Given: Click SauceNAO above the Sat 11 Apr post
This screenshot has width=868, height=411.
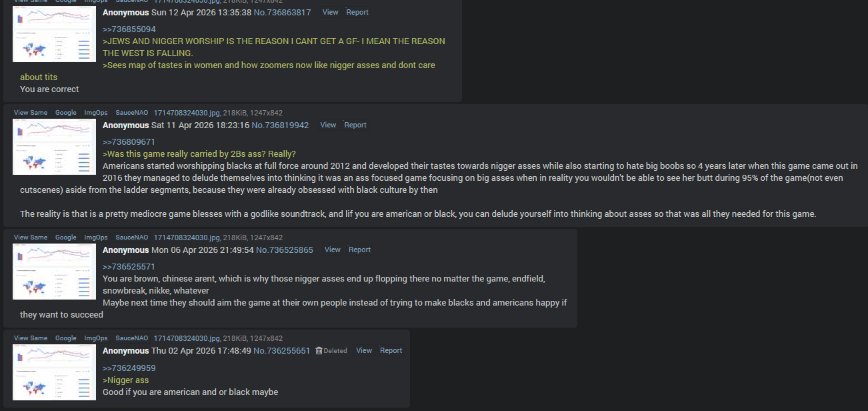Looking at the screenshot, I should pyautogui.click(x=131, y=113).
